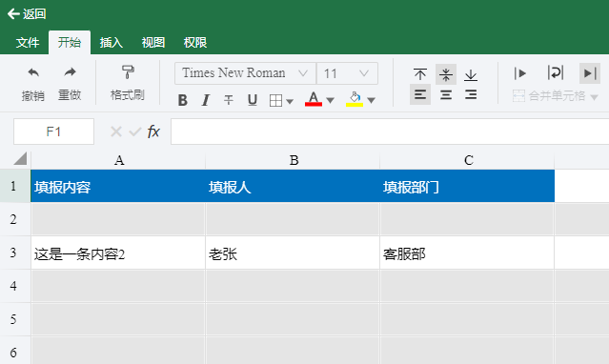The width and height of the screenshot is (609, 364).
Task: Click the cell borders icon
Action: 275,101
